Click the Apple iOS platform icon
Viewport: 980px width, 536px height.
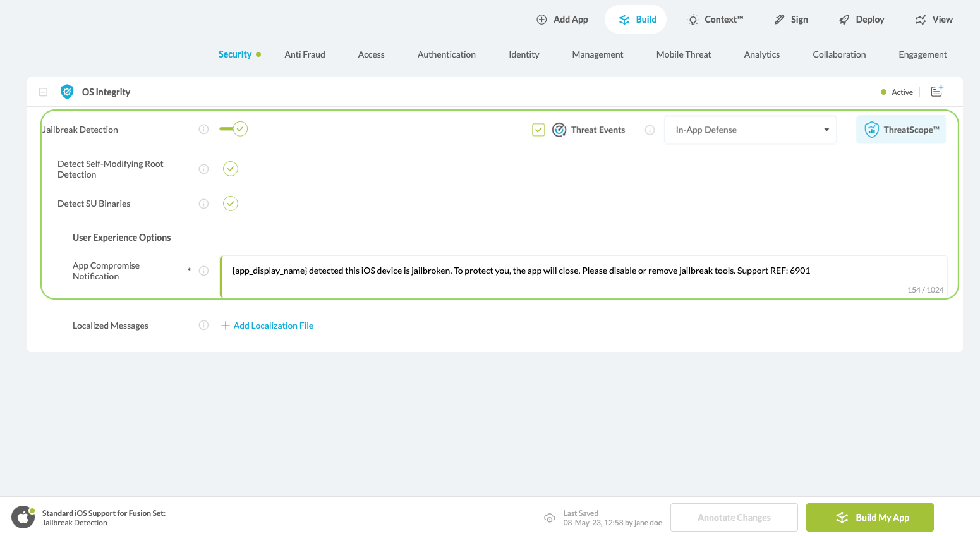coord(23,518)
